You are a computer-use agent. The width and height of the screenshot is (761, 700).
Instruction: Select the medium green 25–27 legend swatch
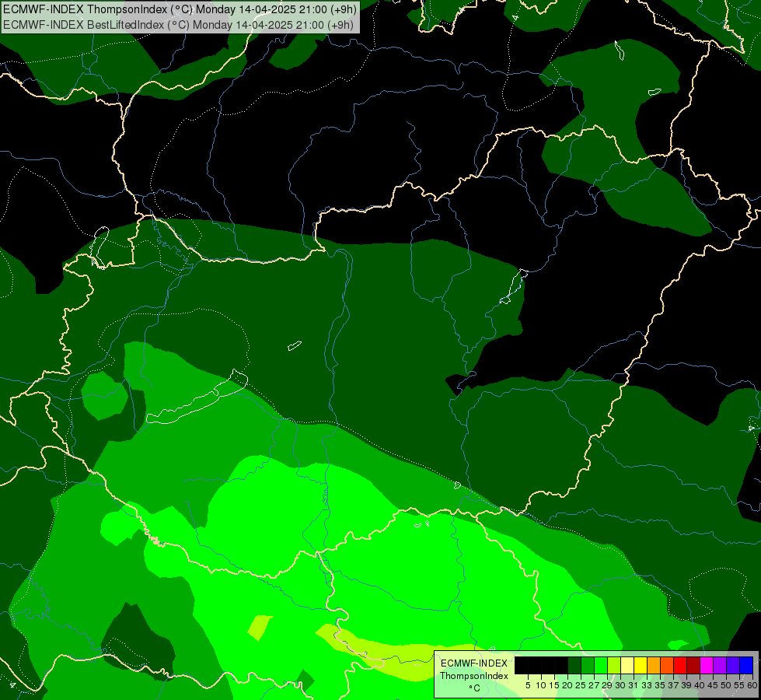pyautogui.click(x=587, y=666)
